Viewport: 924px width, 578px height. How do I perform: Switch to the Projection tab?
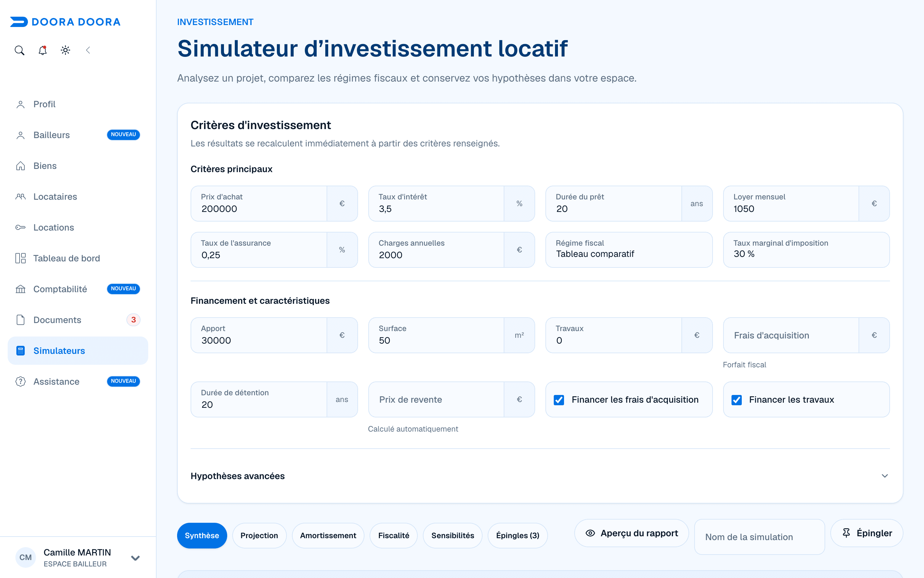[x=259, y=536]
